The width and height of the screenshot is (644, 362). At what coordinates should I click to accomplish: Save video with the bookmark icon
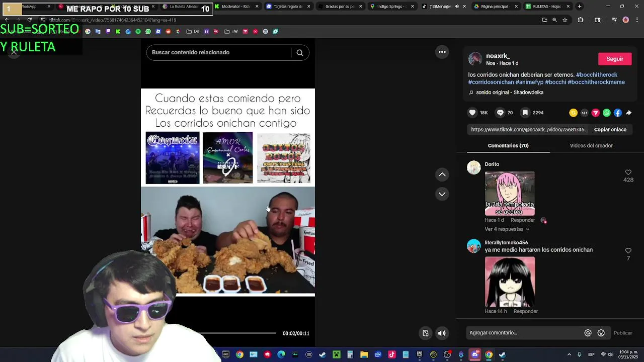pyautogui.click(x=525, y=113)
